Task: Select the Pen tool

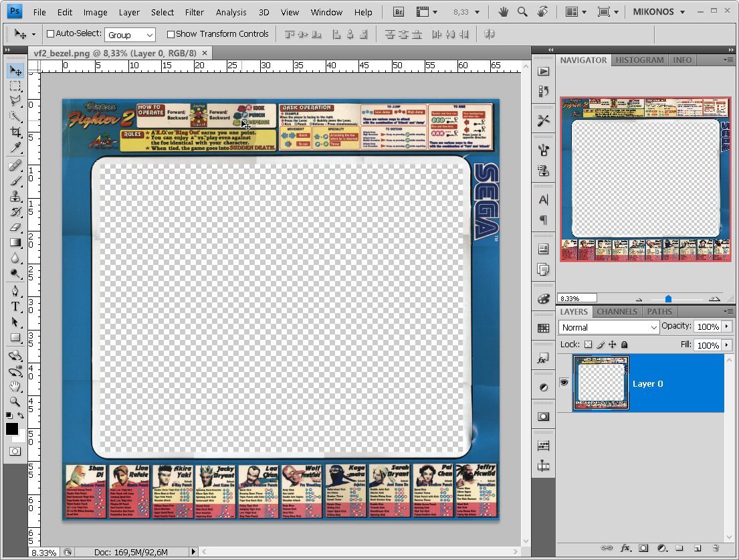Action: (15, 290)
